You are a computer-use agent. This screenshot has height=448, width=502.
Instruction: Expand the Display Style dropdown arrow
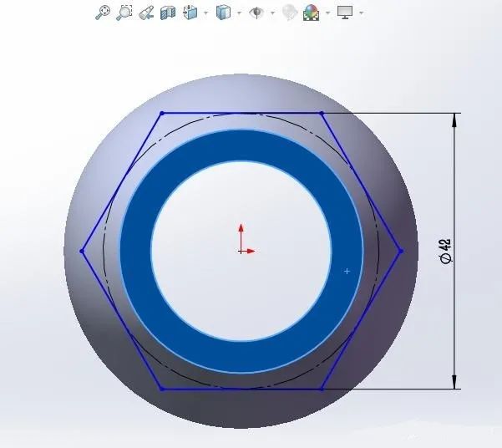(x=239, y=13)
